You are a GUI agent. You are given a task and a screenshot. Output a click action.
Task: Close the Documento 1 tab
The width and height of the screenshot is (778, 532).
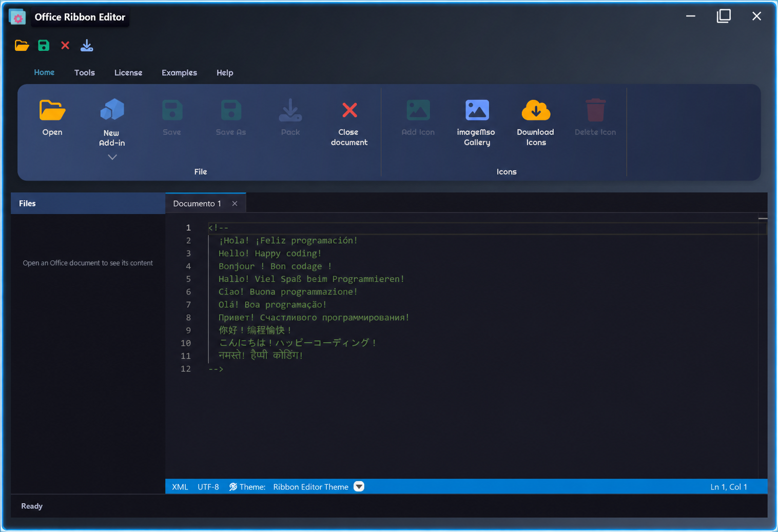(235, 204)
